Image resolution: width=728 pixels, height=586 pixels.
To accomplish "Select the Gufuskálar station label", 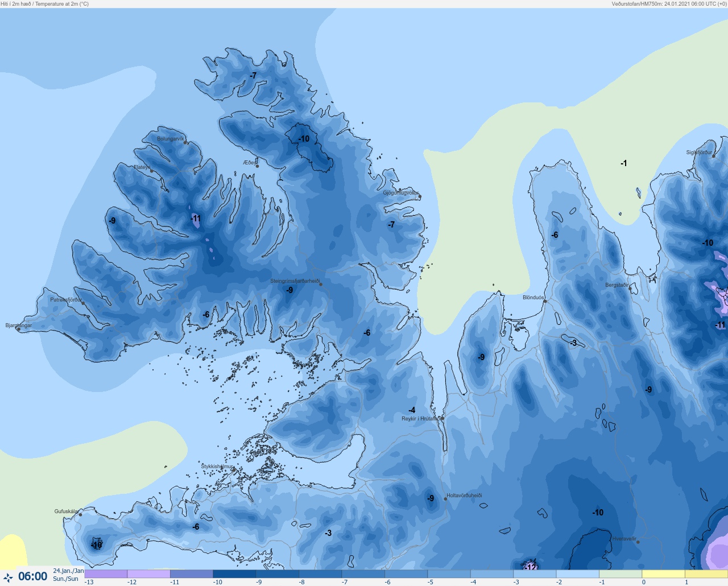I will [67, 511].
